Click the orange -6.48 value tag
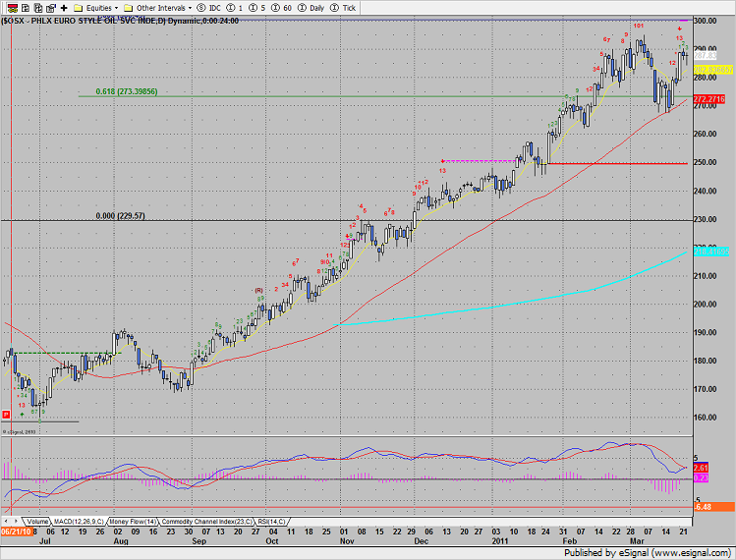Screen dimensions: 736x560 point(713,507)
